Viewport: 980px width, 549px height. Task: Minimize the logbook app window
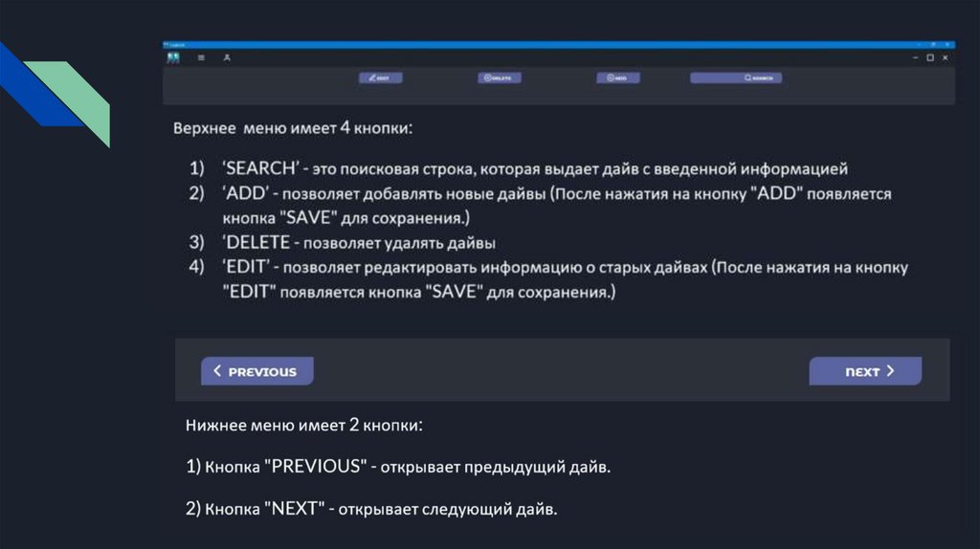tap(914, 58)
